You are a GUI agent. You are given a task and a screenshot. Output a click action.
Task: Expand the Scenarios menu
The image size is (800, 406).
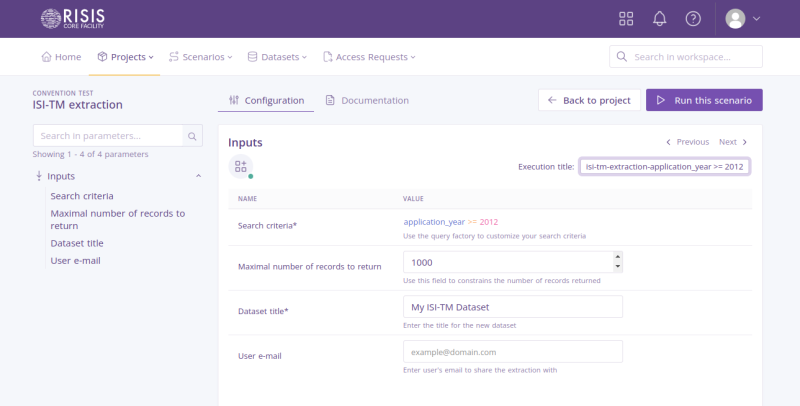point(200,57)
